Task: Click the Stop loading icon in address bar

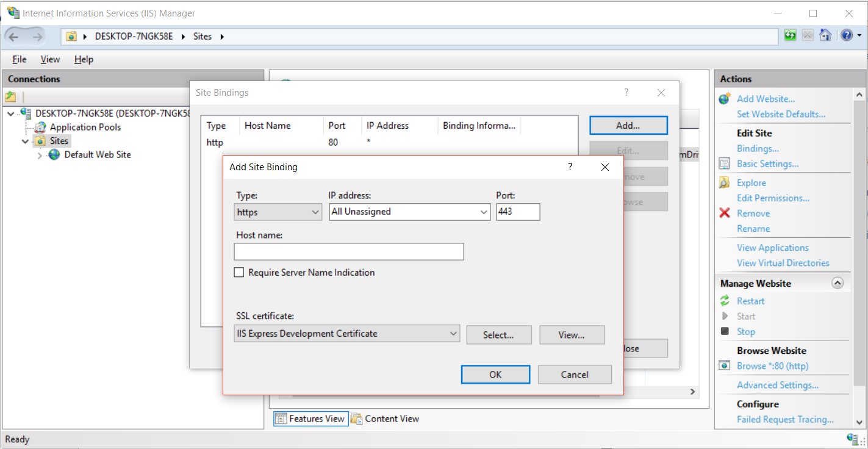Action: pyautogui.click(x=808, y=35)
